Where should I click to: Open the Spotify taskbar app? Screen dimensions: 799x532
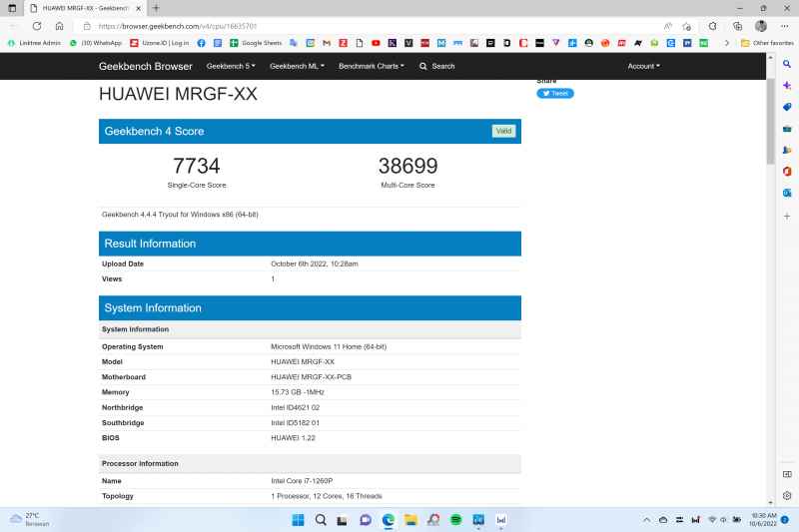coord(455,520)
